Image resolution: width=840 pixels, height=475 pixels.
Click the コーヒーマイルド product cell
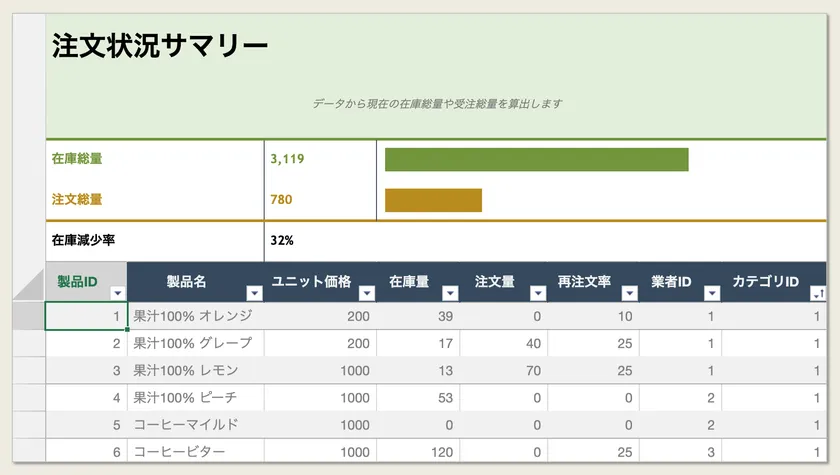(x=186, y=424)
